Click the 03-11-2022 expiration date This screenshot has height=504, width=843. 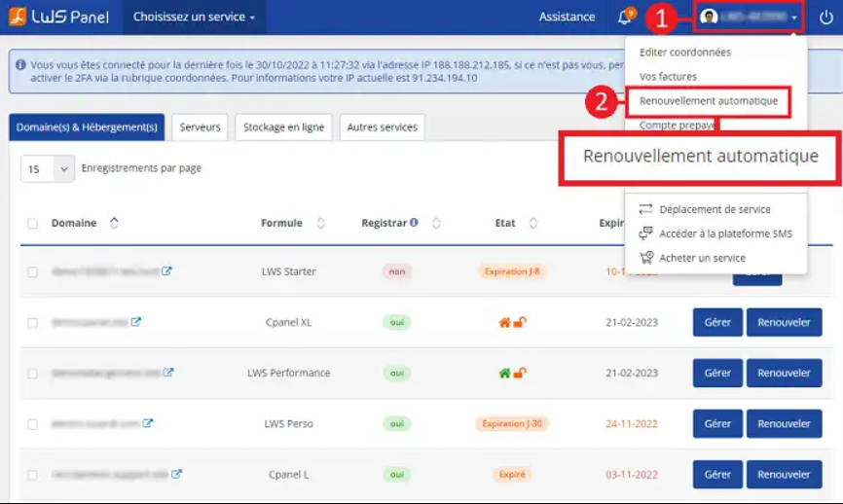tap(632, 475)
